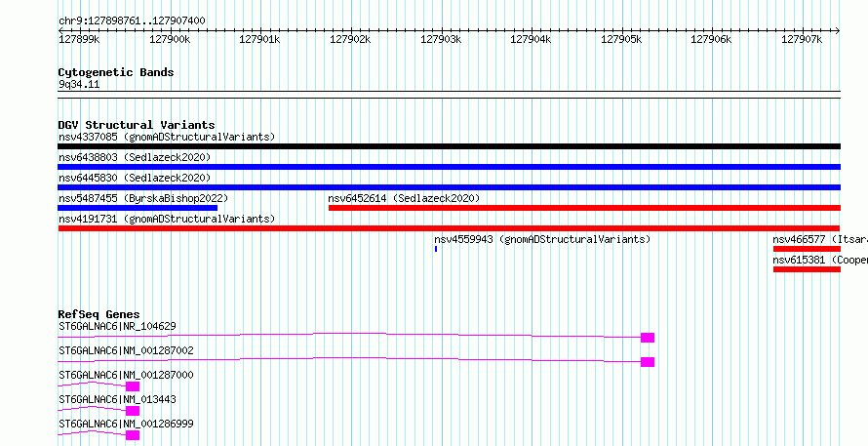Open the ST6GALNAC6|NM_001287002 transcript label
Viewport: 868px width, 446px height.
[126, 350]
